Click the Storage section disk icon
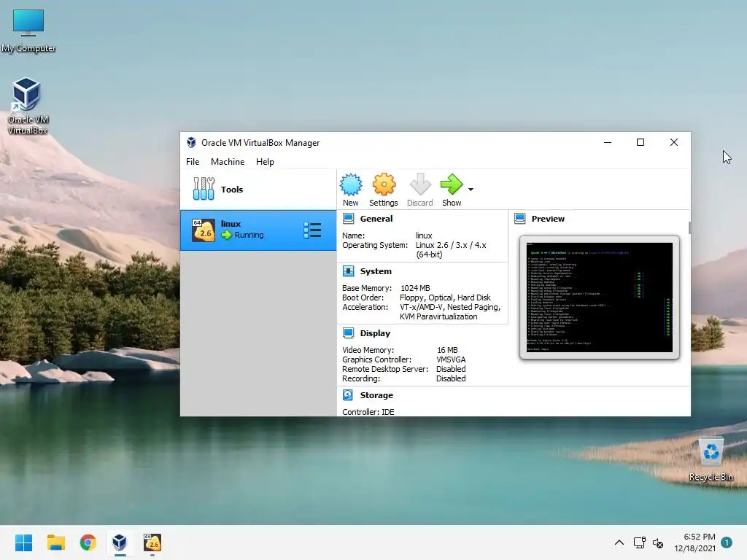 348,395
